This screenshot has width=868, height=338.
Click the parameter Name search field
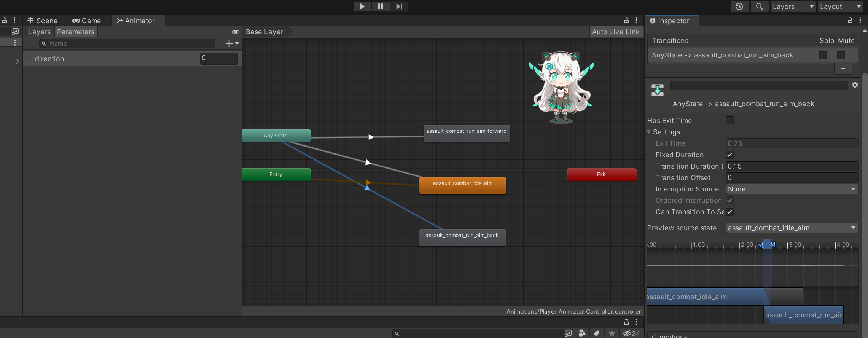(x=127, y=43)
